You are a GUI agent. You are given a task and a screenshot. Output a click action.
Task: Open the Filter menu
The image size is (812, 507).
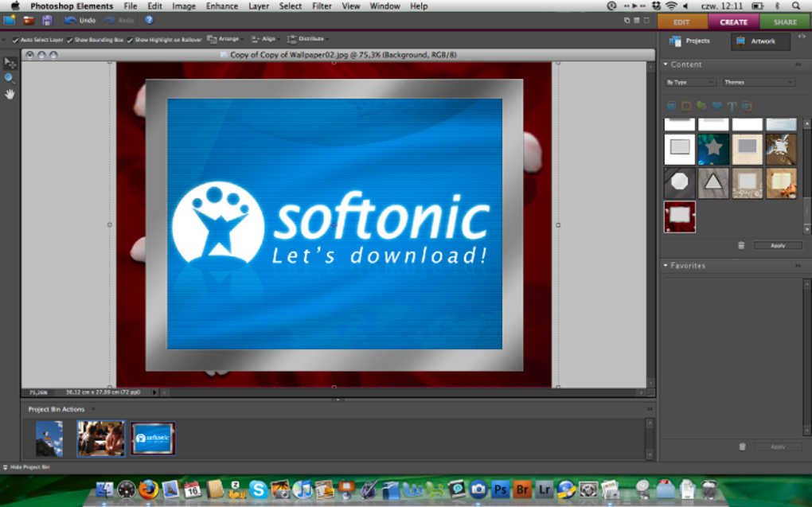pyautogui.click(x=322, y=6)
